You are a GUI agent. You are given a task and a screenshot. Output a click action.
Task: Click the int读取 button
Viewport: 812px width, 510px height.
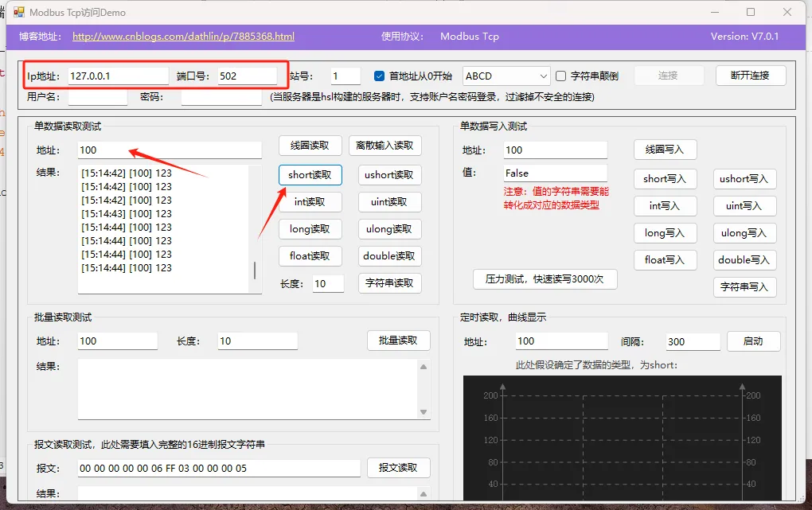pos(310,202)
